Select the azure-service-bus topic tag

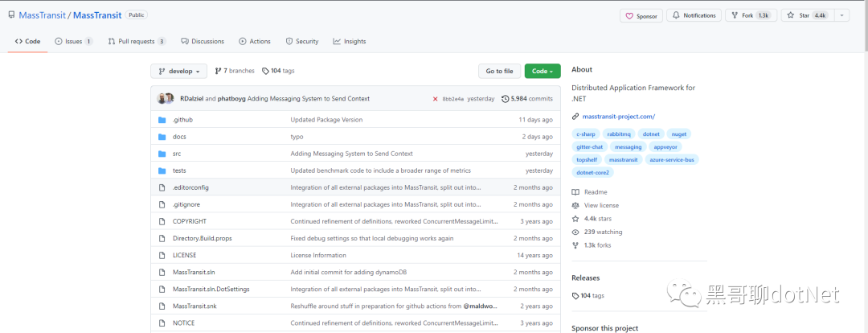(672, 159)
